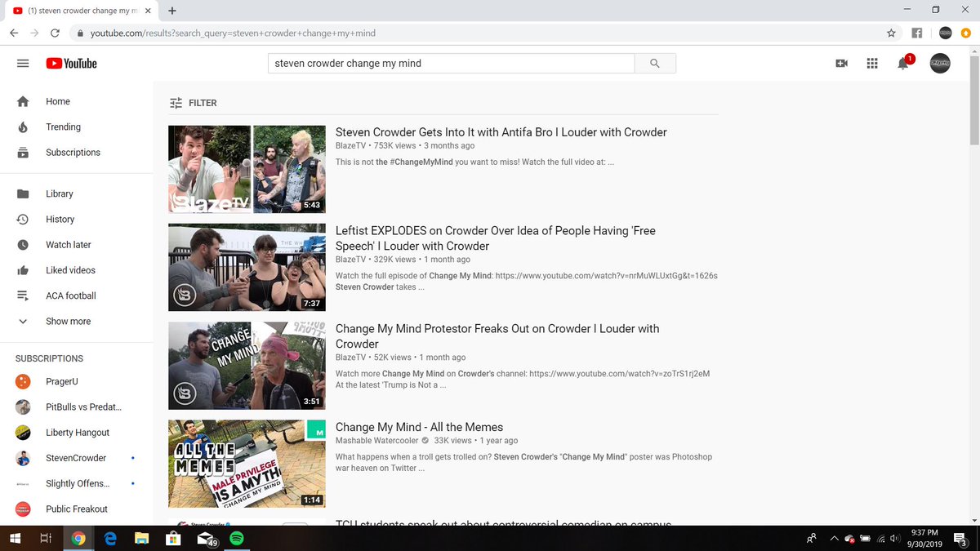Open Windows Start menu
The height and width of the screenshot is (551, 980).
[15, 539]
